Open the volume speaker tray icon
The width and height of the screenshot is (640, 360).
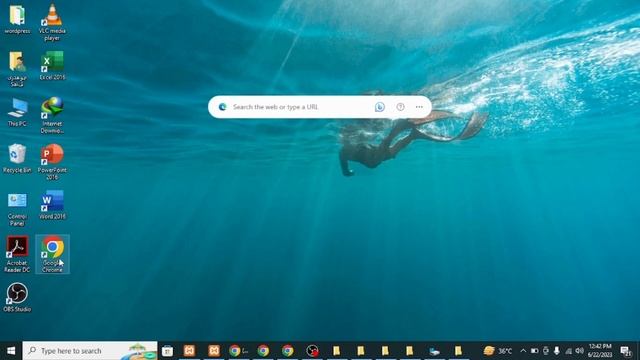pyautogui.click(x=580, y=351)
